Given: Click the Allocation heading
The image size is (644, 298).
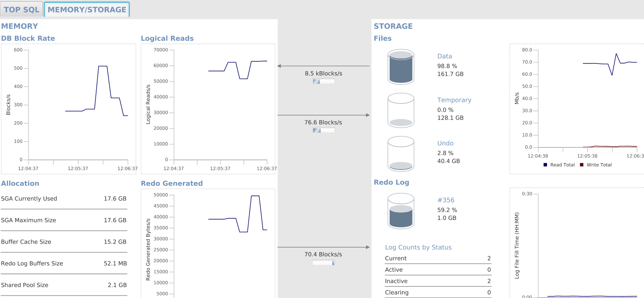Looking at the screenshot, I should [x=20, y=183].
